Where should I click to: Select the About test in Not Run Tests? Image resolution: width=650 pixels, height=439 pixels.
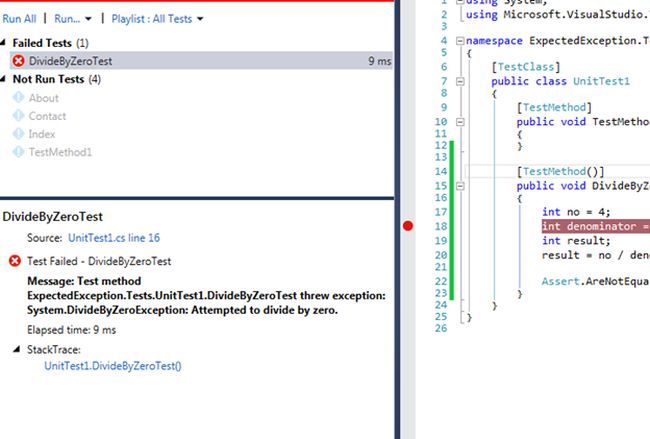coord(44,98)
